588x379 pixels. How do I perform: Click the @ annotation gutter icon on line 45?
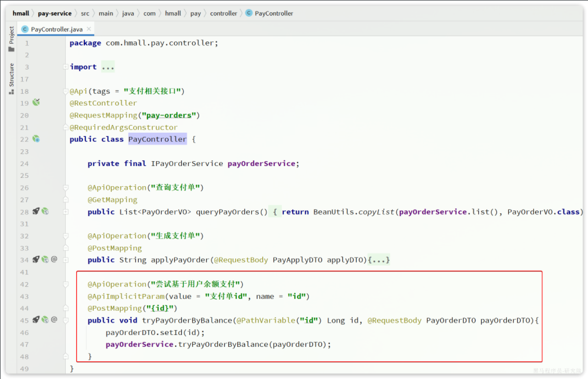point(54,319)
